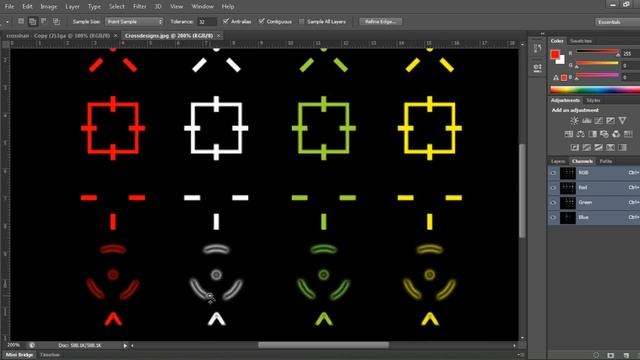
Task: Add a Selective Color adjustment
Action: point(610,147)
